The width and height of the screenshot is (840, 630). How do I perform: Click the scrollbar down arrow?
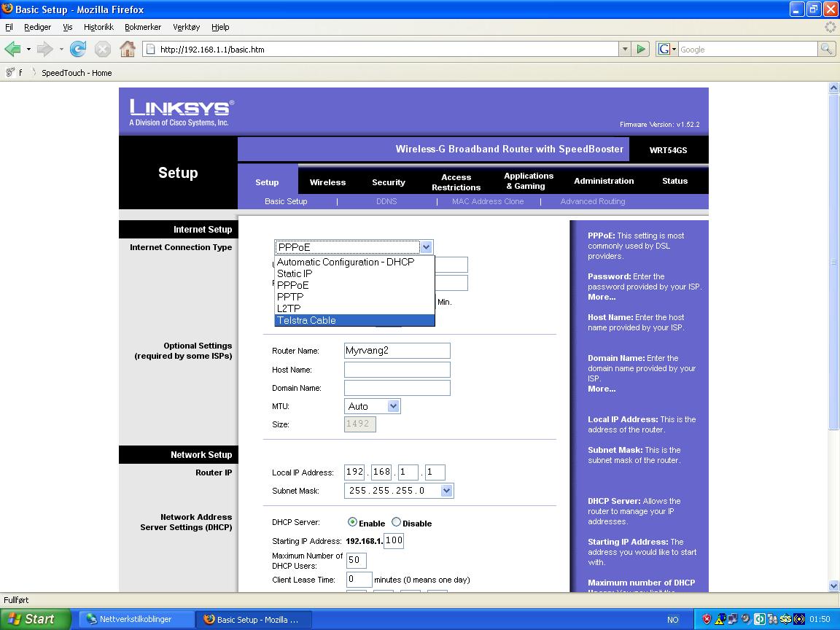833,586
